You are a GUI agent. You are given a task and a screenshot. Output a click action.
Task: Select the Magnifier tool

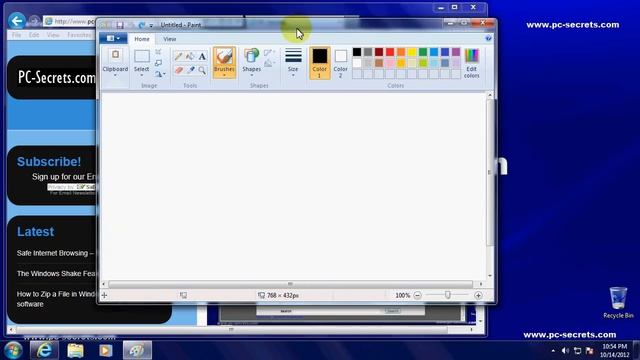(x=202, y=70)
